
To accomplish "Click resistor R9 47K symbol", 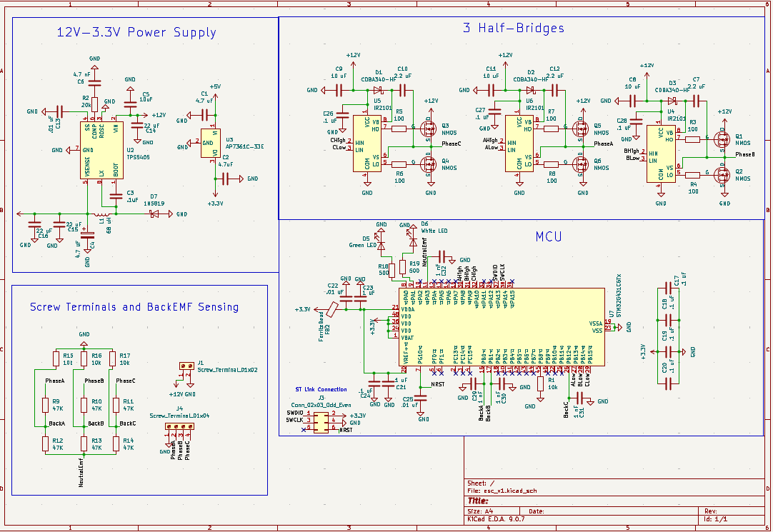I will click(45, 405).
